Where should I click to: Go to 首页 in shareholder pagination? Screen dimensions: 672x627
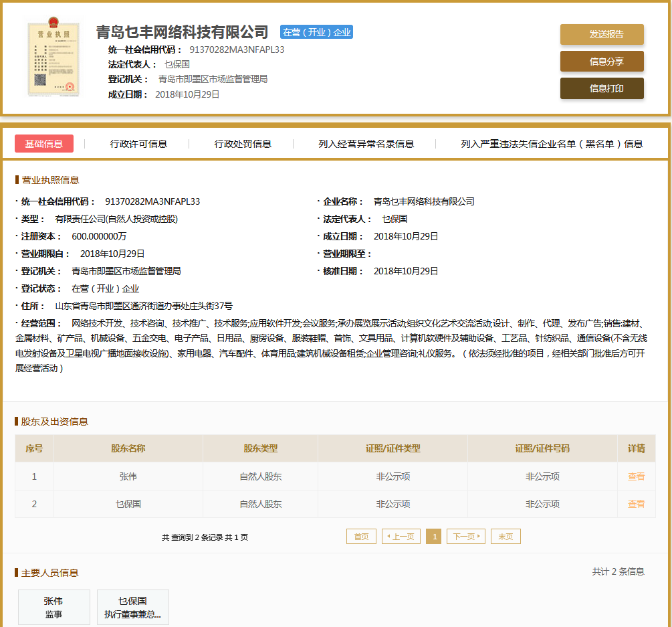click(x=361, y=537)
